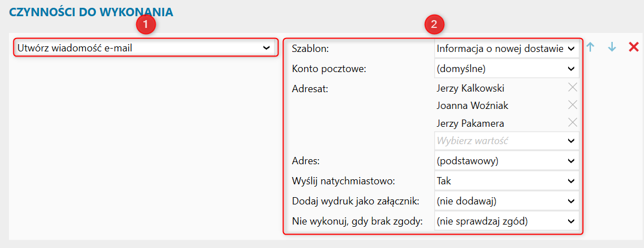644x248 pixels.
Task: Remove recipient Jerzy Pakamera
Action: click(x=572, y=123)
